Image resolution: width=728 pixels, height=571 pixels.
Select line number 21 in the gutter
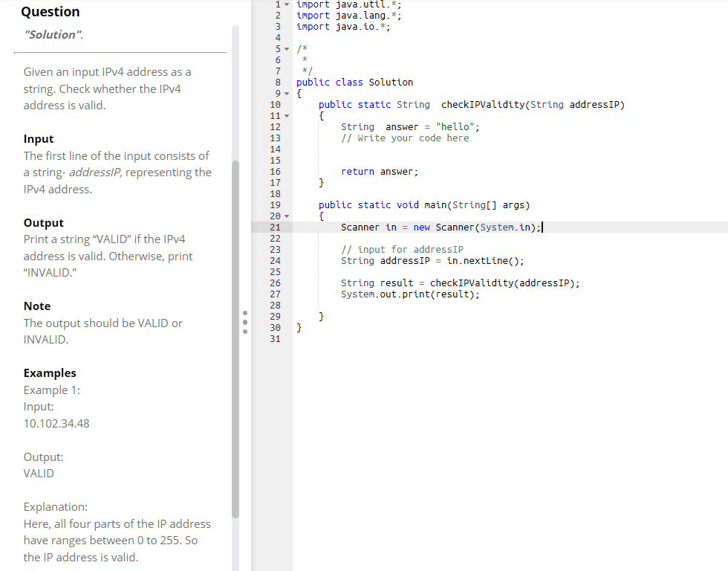[x=276, y=227]
